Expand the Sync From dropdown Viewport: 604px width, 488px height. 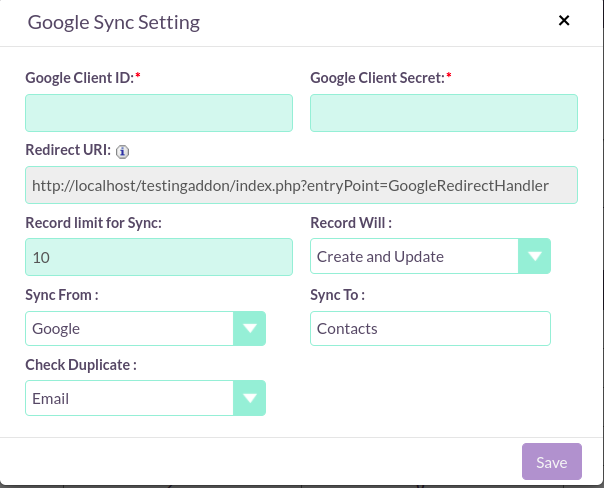pos(146,329)
